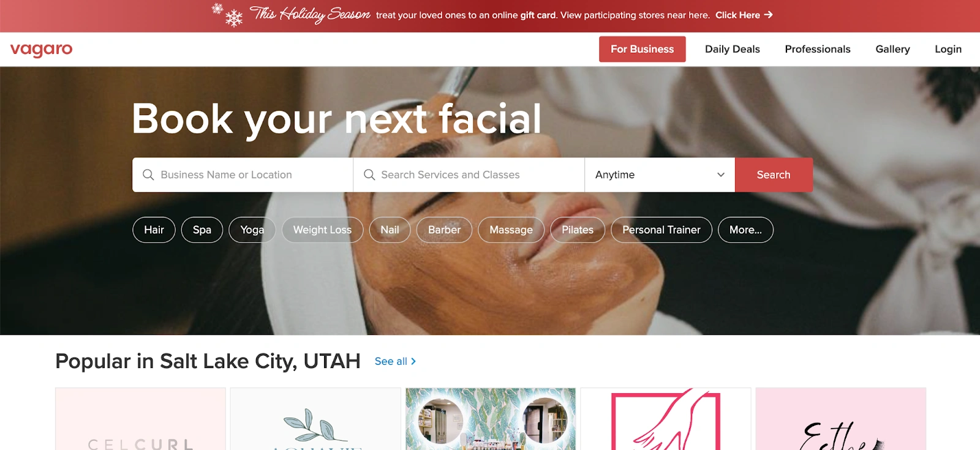Open the CELCURL business card thumbnail
980x450 pixels.
(x=140, y=419)
